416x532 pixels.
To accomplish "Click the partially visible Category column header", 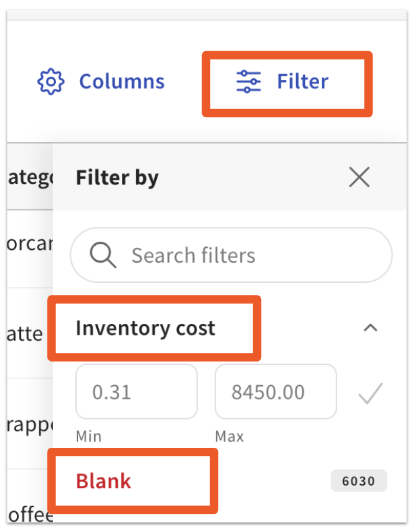I will tap(30, 178).
